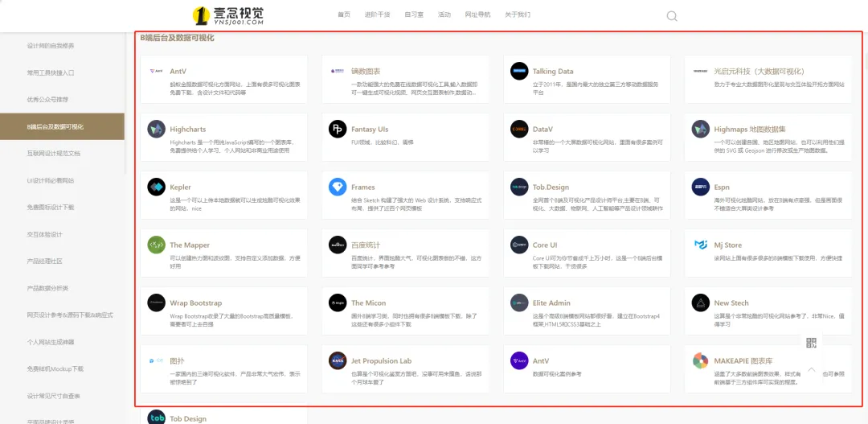Open the first AntV card title link
The width and height of the screenshot is (868, 424).
coord(178,72)
